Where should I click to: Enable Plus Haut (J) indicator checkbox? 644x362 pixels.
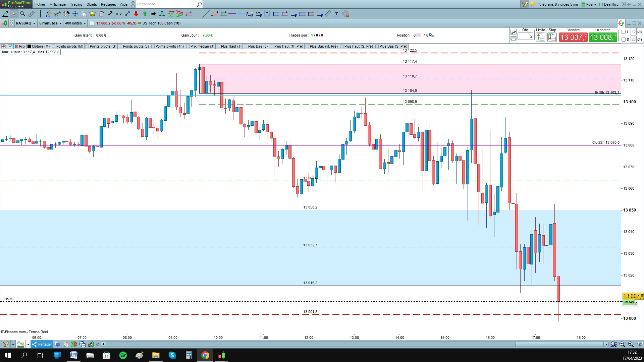[219, 46]
